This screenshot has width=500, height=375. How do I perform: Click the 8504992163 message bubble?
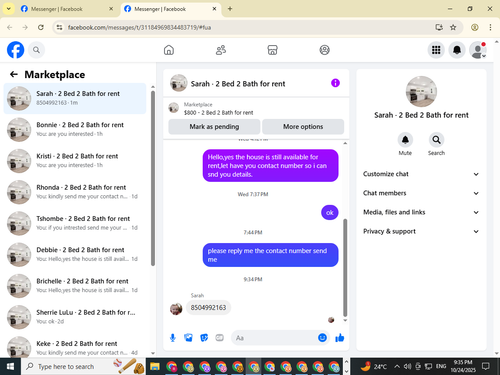coord(208,308)
